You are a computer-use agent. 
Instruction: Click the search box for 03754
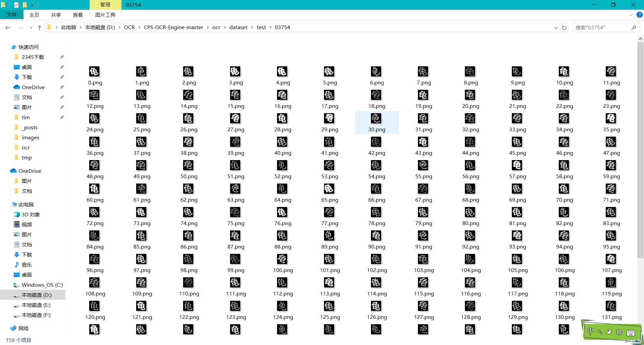pyautogui.click(x=602, y=27)
